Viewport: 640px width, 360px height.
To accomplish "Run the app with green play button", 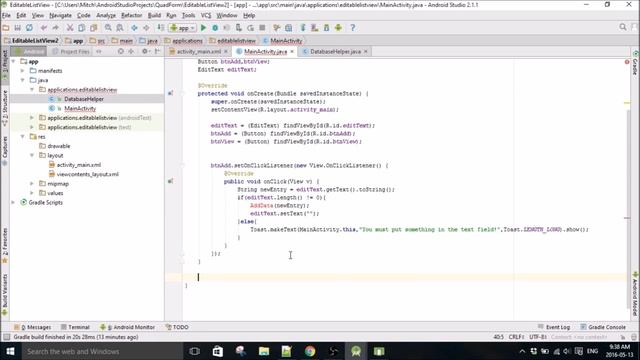I will [203, 28].
